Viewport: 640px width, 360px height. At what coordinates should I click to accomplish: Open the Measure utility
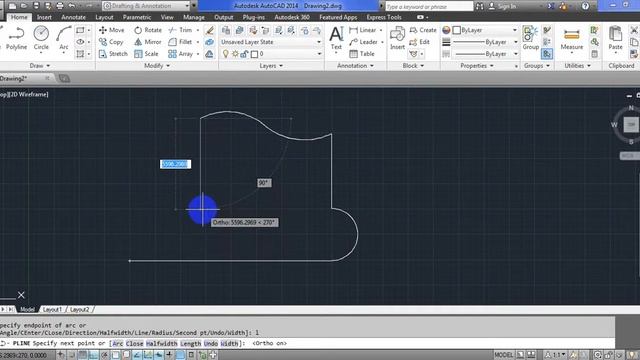[571, 39]
